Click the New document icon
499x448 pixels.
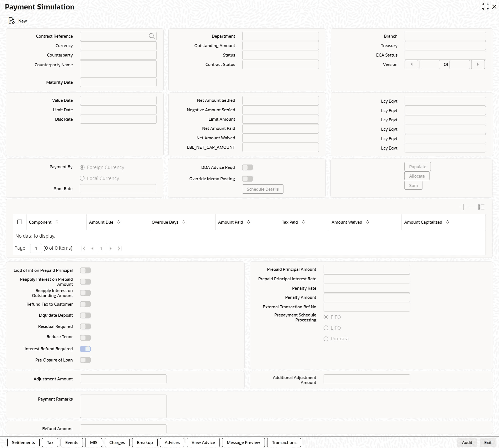point(12,21)
